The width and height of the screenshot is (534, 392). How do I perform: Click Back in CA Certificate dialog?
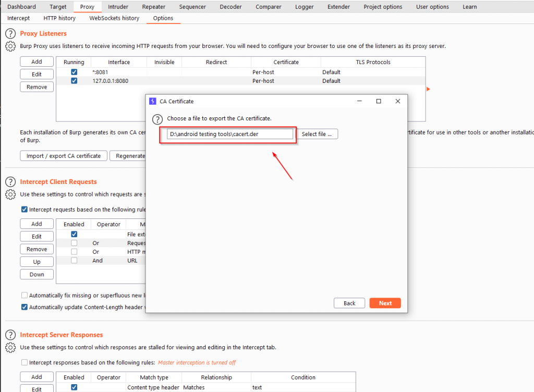349,303
